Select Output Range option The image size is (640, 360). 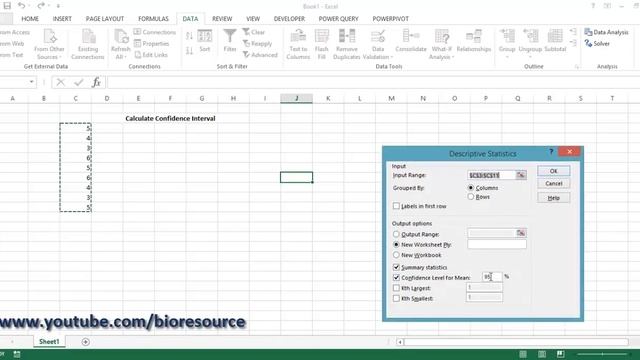point(396,234)
